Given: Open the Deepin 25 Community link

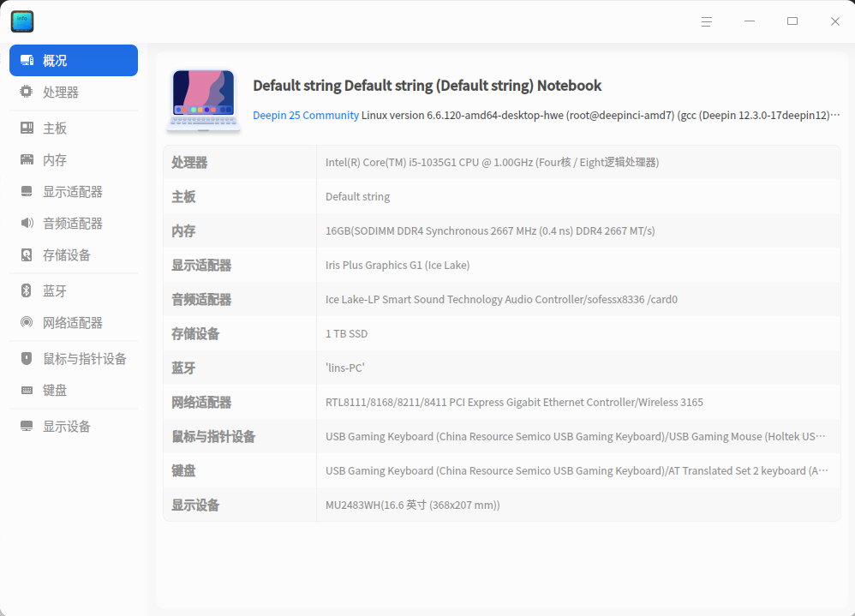Looking at the screenshot, I should 306,115.
